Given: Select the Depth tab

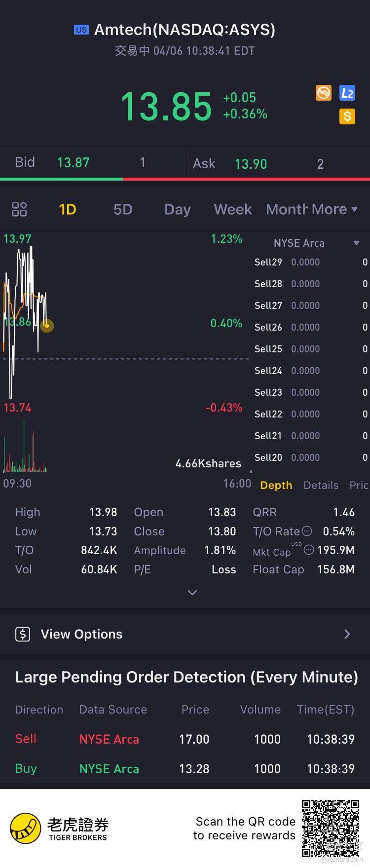Looking at the screenshot, I should point(276,486).
